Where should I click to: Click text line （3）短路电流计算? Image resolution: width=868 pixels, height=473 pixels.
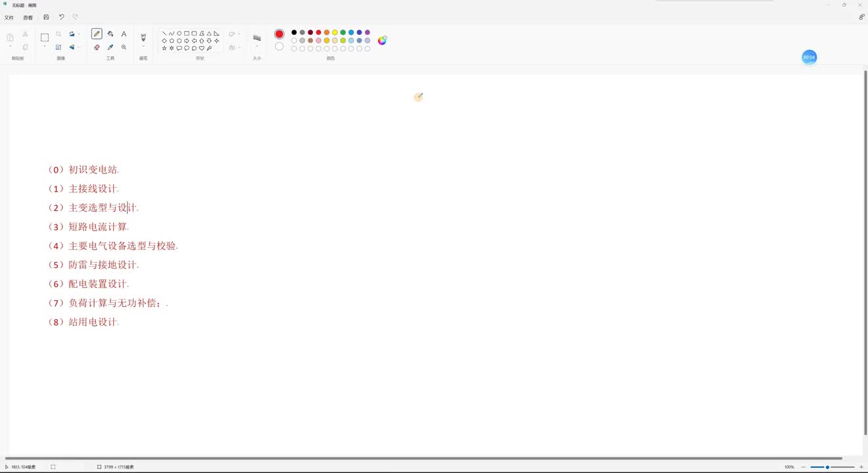coord(87,227)
